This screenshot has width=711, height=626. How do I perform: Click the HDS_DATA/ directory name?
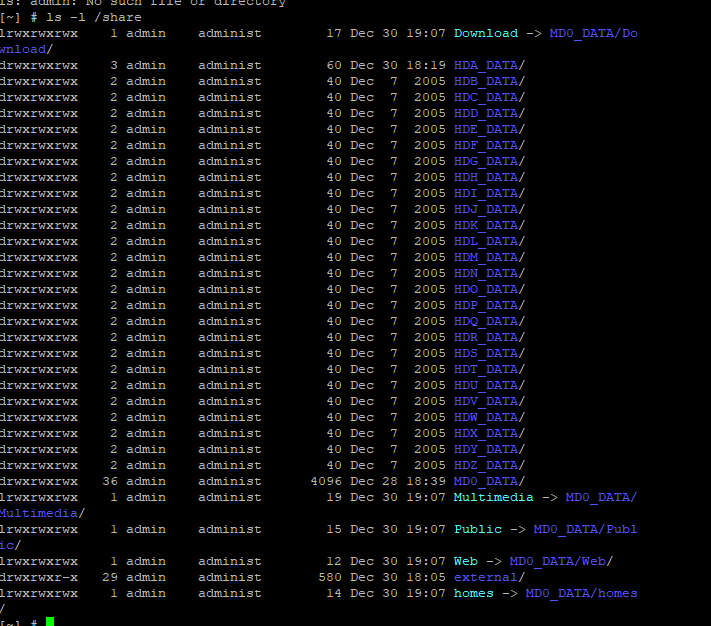coord(489,354)
